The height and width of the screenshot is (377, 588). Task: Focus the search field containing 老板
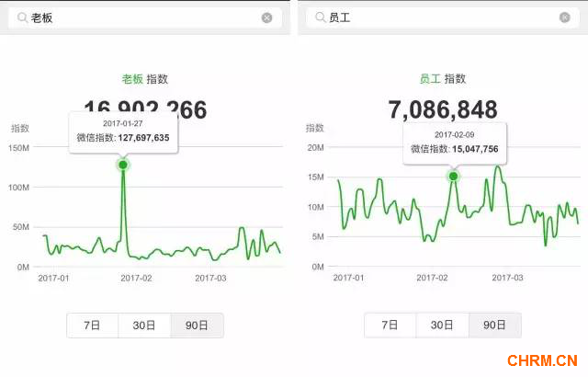click(138, 17)
